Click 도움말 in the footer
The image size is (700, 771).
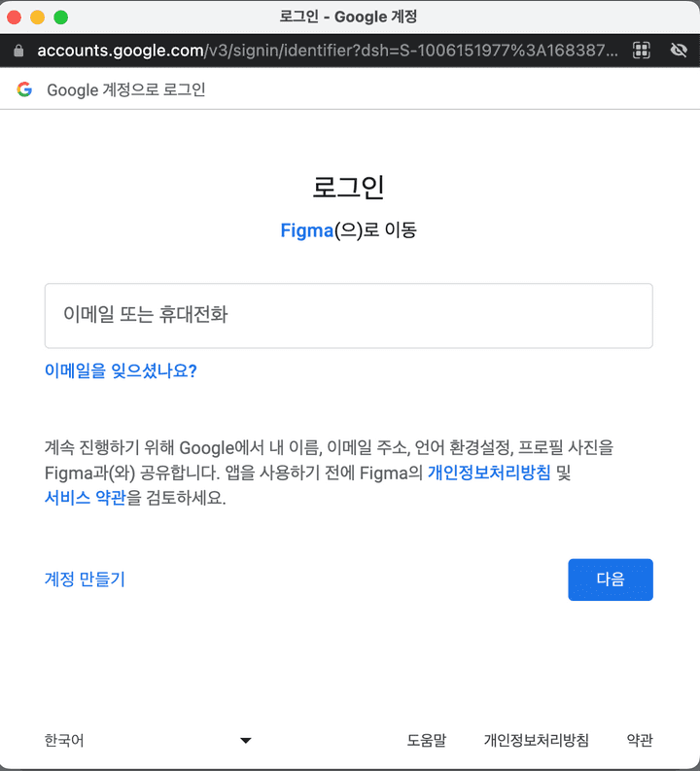point(426,741)
